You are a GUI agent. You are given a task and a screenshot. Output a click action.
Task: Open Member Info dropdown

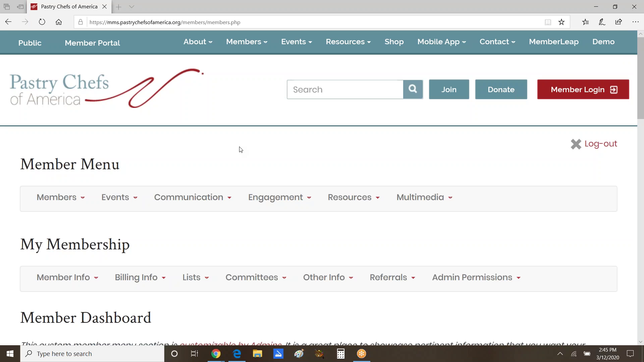[x=67, y=278]
